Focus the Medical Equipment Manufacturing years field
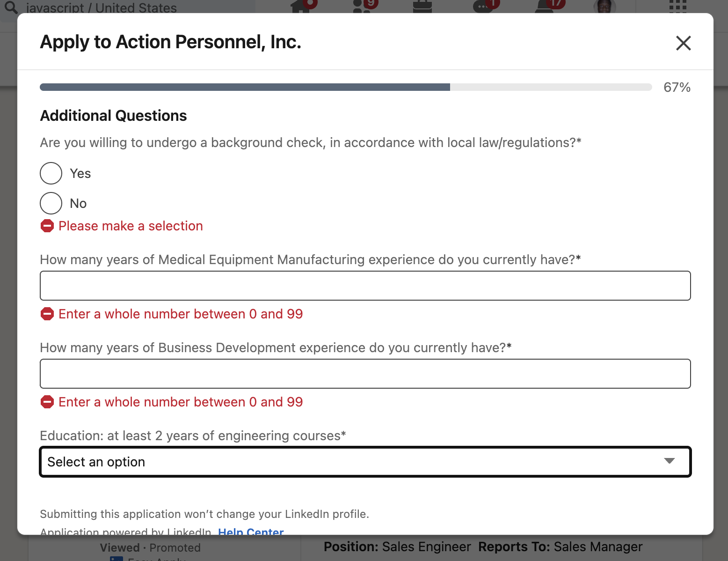728x561 pixels. (365, 286)
